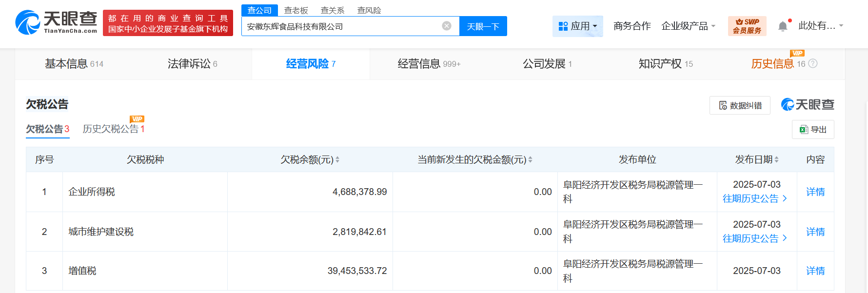Open SVIP member services badge
This screenshot has height=293, width=868.
747,26
